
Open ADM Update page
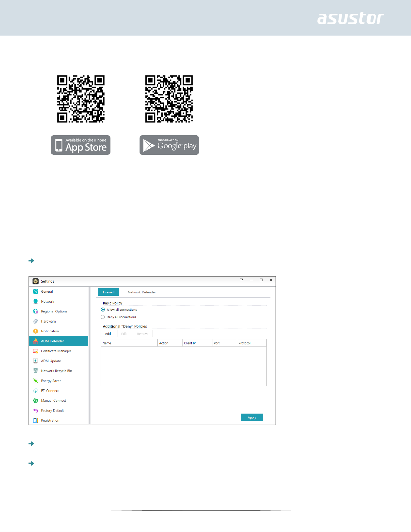(59, 361)
